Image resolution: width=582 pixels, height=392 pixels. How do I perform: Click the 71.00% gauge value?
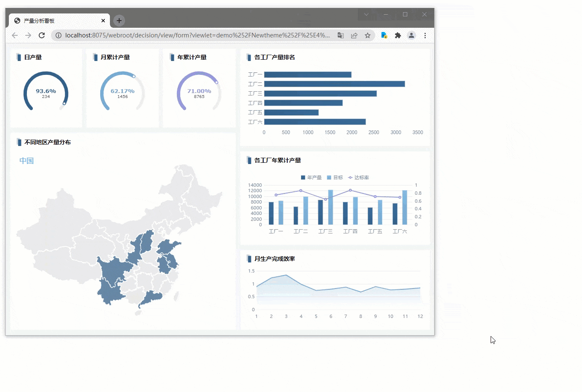click(199, 91)
